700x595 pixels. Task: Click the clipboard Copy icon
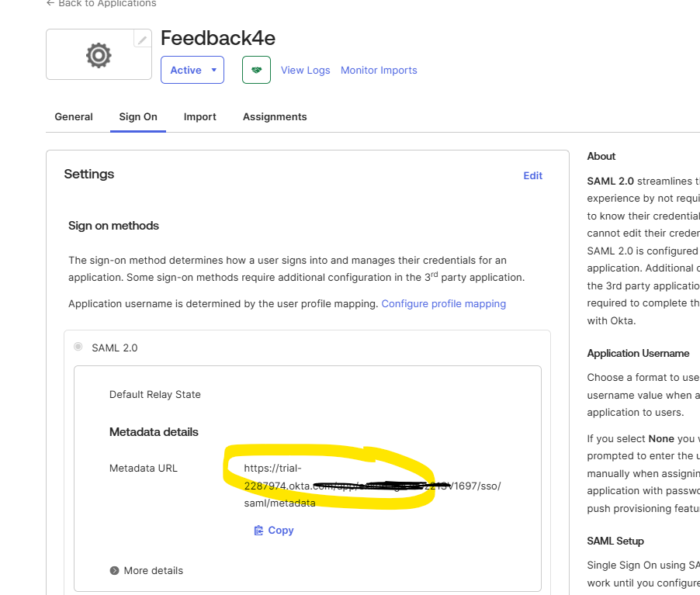point(258,531)
